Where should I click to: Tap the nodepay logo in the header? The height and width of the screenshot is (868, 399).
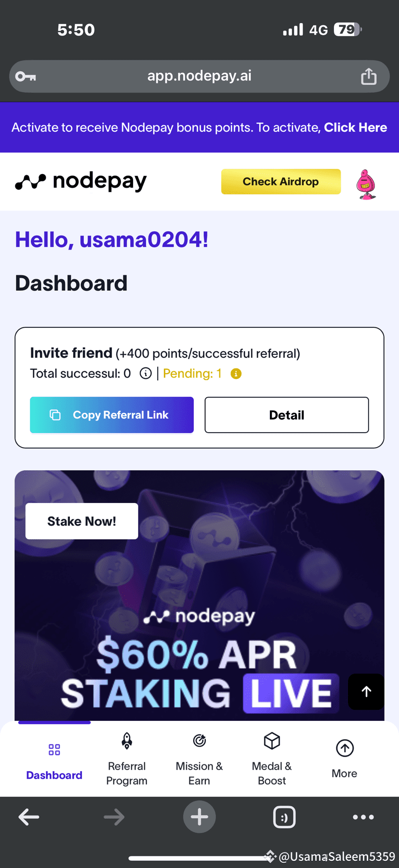[80, 181]
